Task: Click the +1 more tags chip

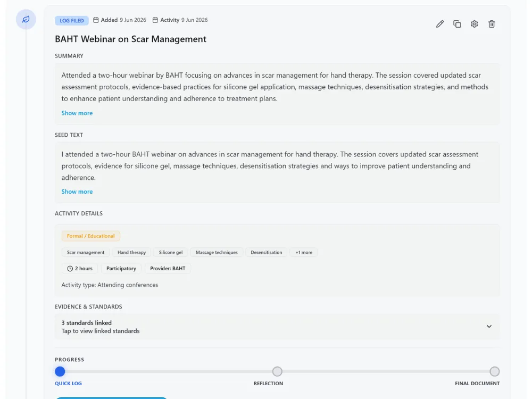Action: click(304, 252)
